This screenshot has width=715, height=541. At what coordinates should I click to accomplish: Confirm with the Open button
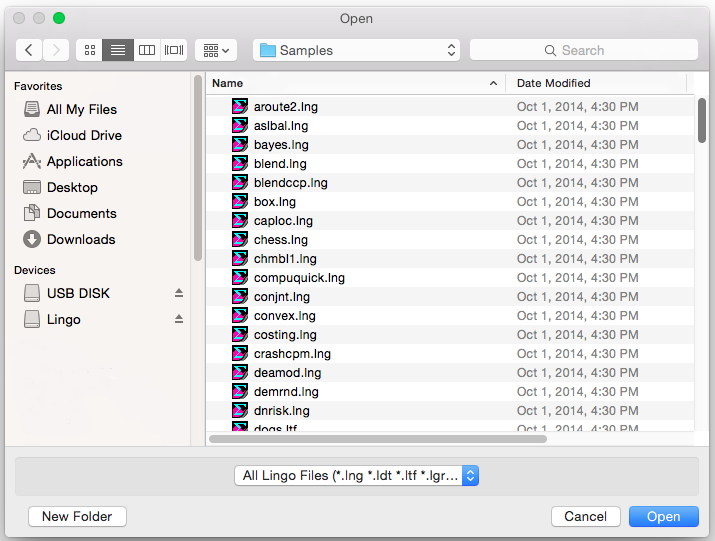[663, 516]
